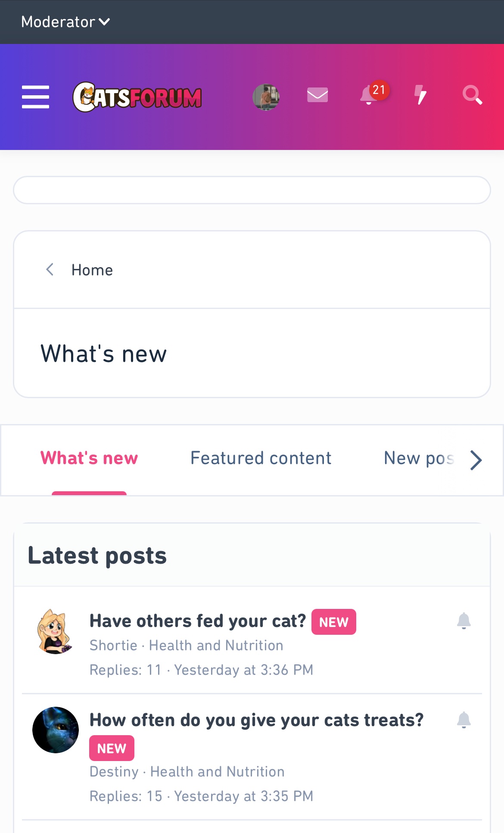Open thread 'Have others fed your cat?'
This screenshot has height=833, width=504.
click(198, 621)
